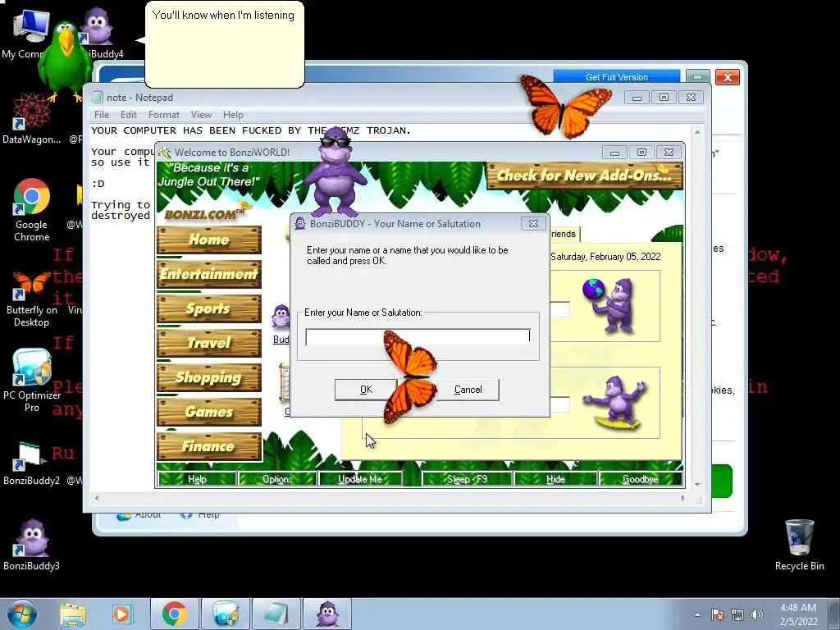Switch to Notepad in the taskbar
This screenshot has width=840, height=630.
[276, 614]
